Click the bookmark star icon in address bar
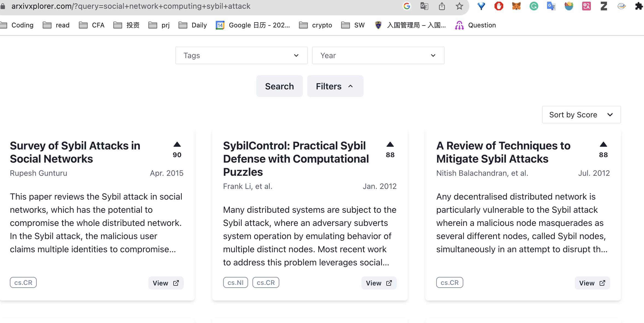 point(459,6)
